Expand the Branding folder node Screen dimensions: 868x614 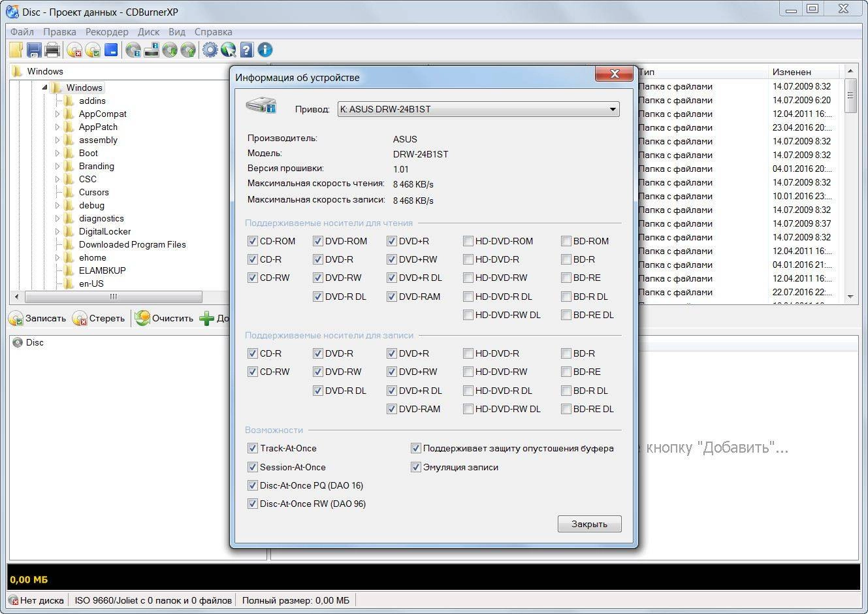pyautogui.click(x=57, y=166)
